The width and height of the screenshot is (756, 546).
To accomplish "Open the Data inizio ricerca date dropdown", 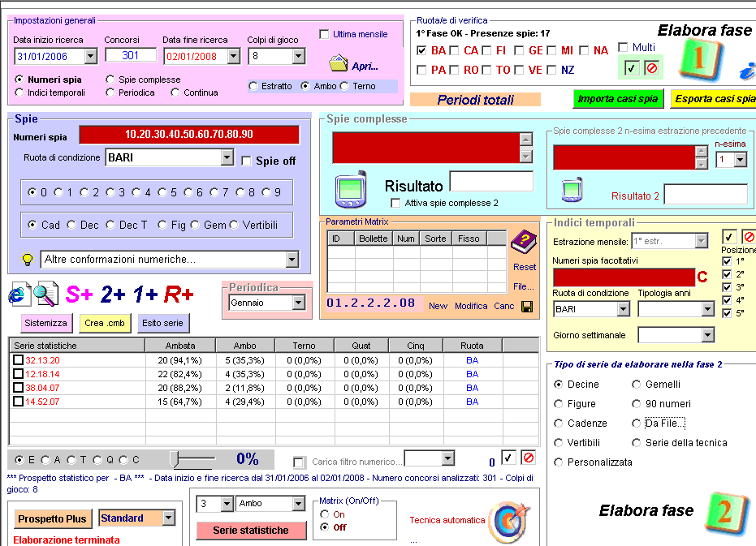I will pos(91,56).
